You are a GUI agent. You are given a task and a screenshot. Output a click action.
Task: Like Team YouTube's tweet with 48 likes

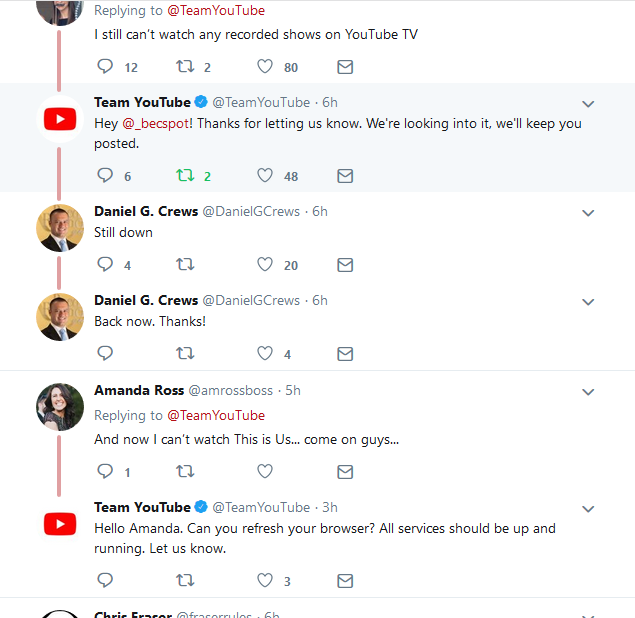[x=265, y=176]
